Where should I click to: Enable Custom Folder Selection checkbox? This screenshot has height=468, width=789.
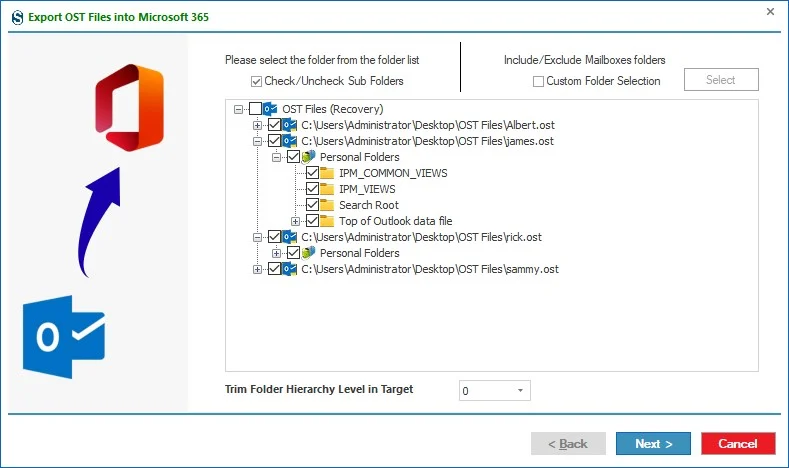538,81
